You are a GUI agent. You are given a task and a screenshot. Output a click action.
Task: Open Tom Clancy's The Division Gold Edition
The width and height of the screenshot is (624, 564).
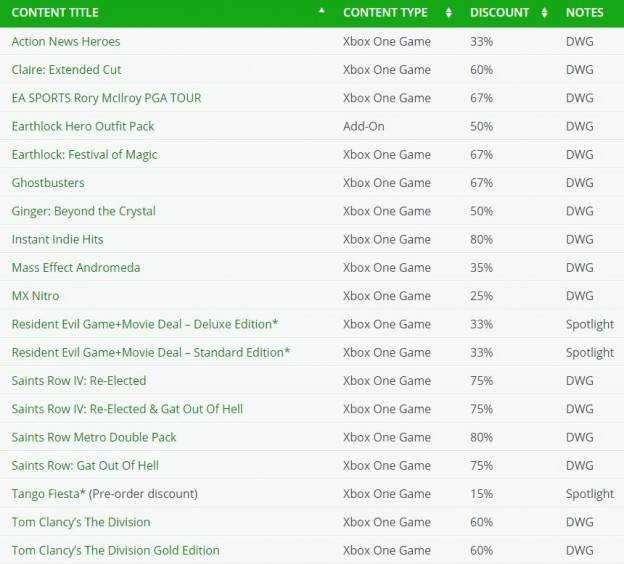pos(115,550)
